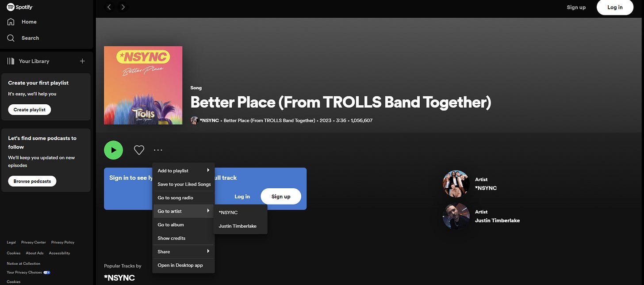
Task: Click 'Popular Tracks by' text
Action: click(123, 266)
